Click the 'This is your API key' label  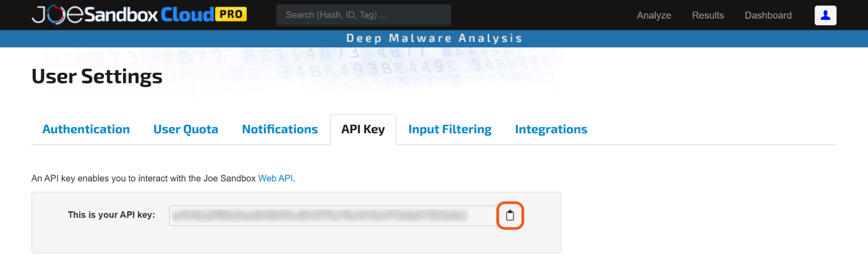[111, 215]
